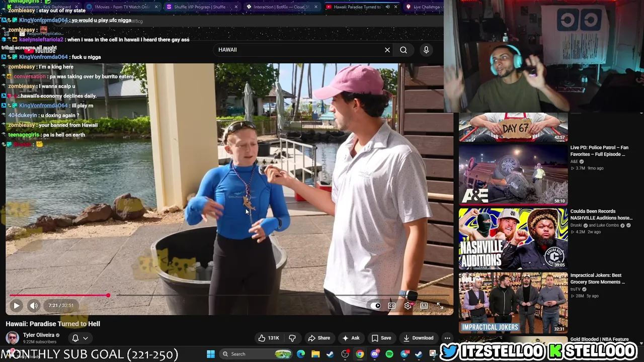
Task: Download the video
Action: 418,338
